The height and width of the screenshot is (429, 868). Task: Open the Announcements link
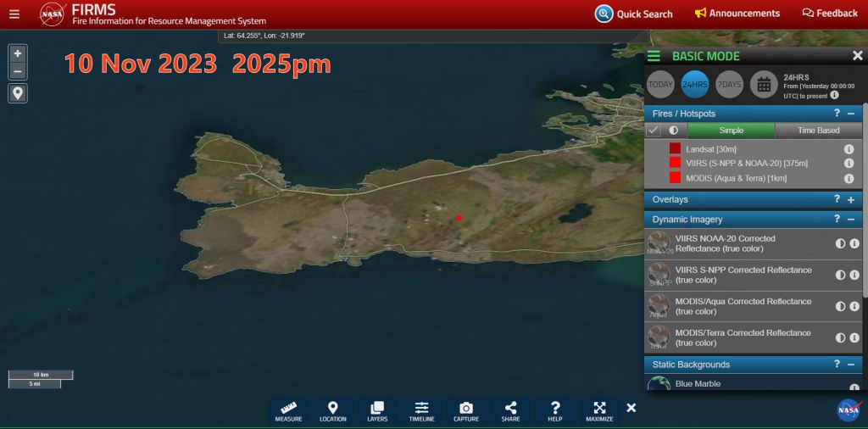click(x=737, y=14)
